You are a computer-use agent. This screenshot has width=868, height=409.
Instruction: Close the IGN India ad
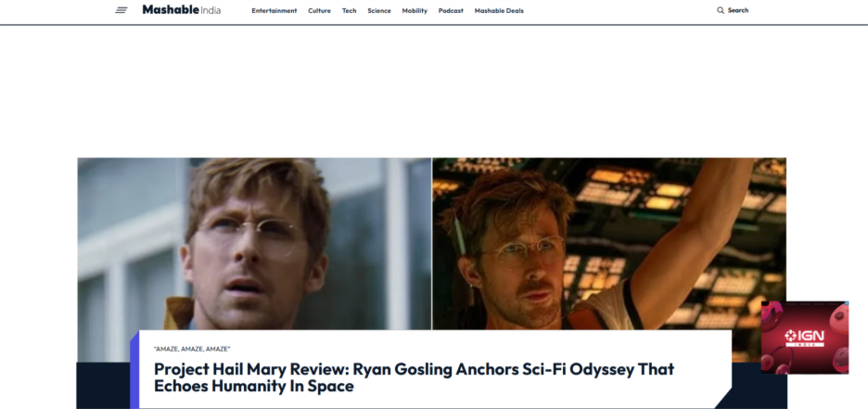(846, 304)
